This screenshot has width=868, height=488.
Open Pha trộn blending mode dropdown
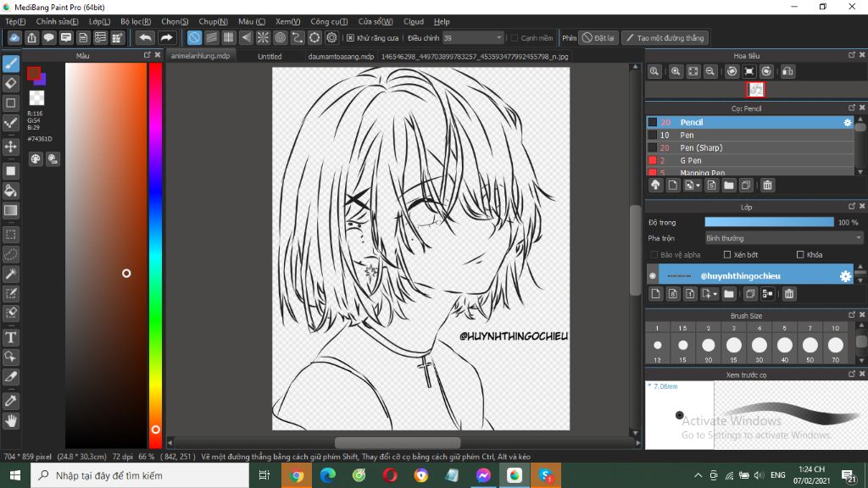[x=783, y=238]
